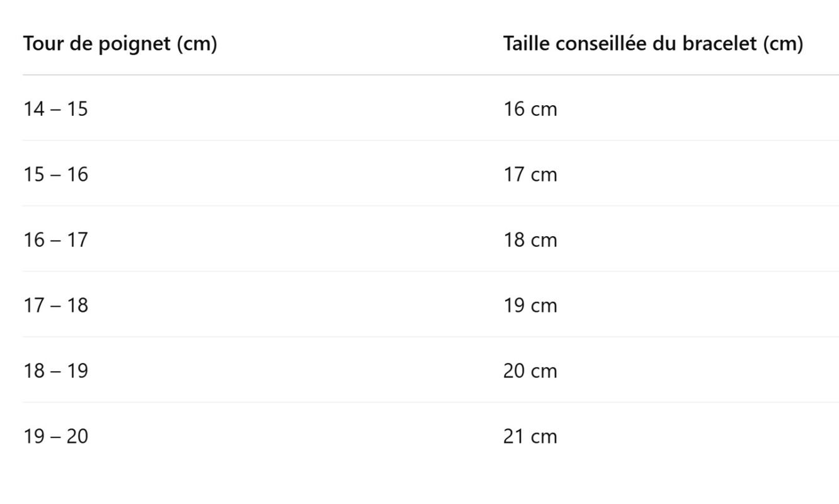This screenshot has height=504, width=839.
Task: Click the 15 – 16 wrist range
Action: (x=56, y=175)
